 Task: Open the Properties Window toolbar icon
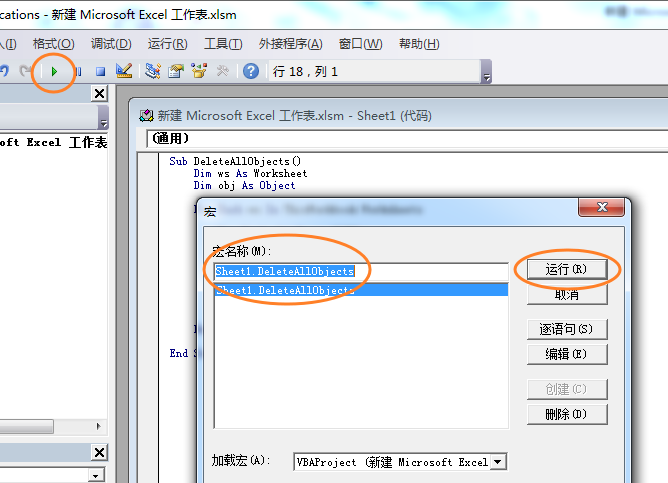point(176,71)
